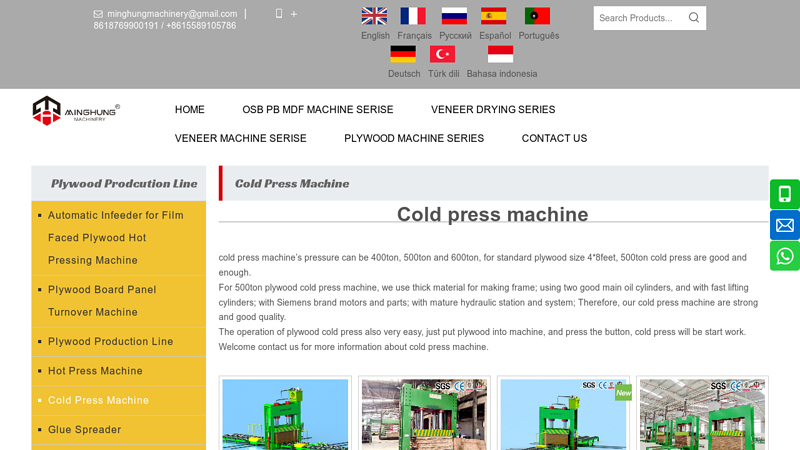Click the Bahasa indonesia language label
The width and height of the screenshot is (800, 450).
coord(502,73)
